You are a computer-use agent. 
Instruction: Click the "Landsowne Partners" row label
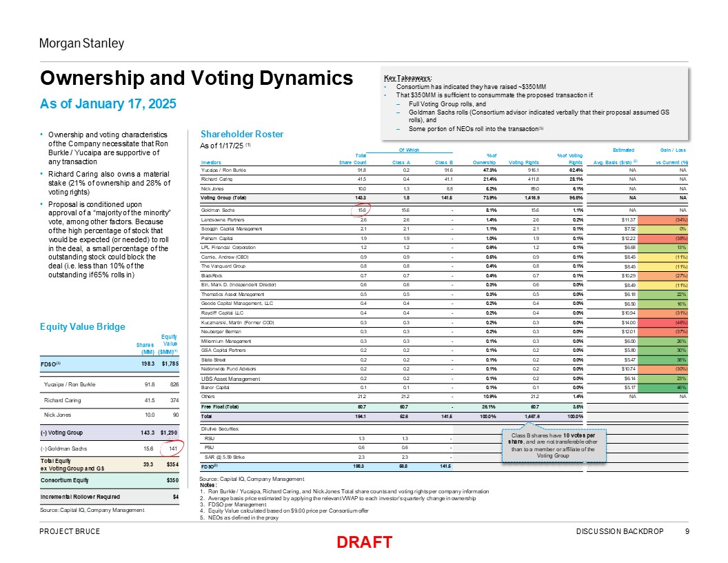[x=223, y=219]
